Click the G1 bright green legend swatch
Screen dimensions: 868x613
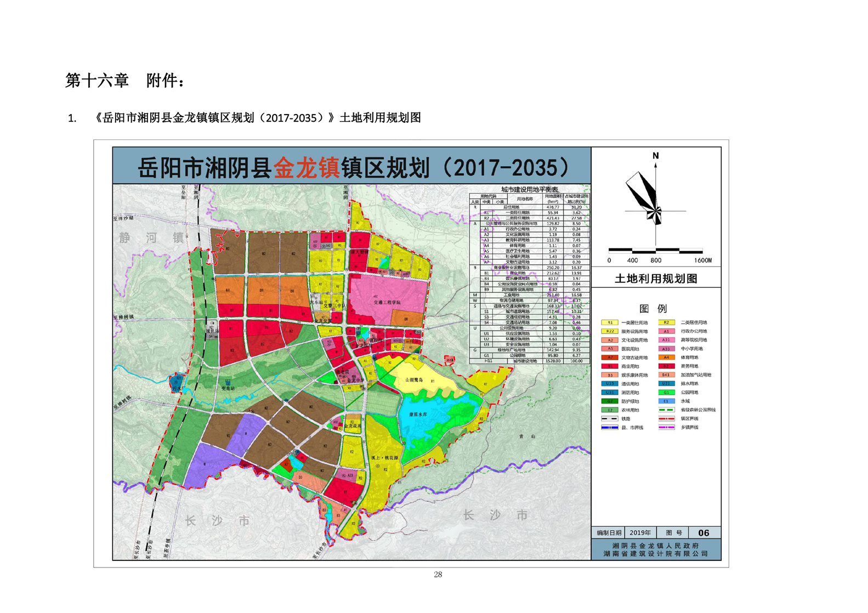[666, 393]
